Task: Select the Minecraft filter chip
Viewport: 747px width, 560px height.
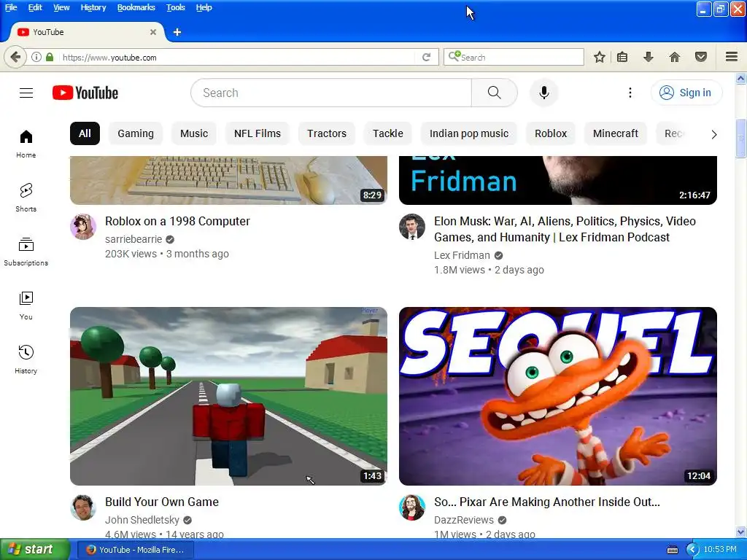Action: (616, 133)
